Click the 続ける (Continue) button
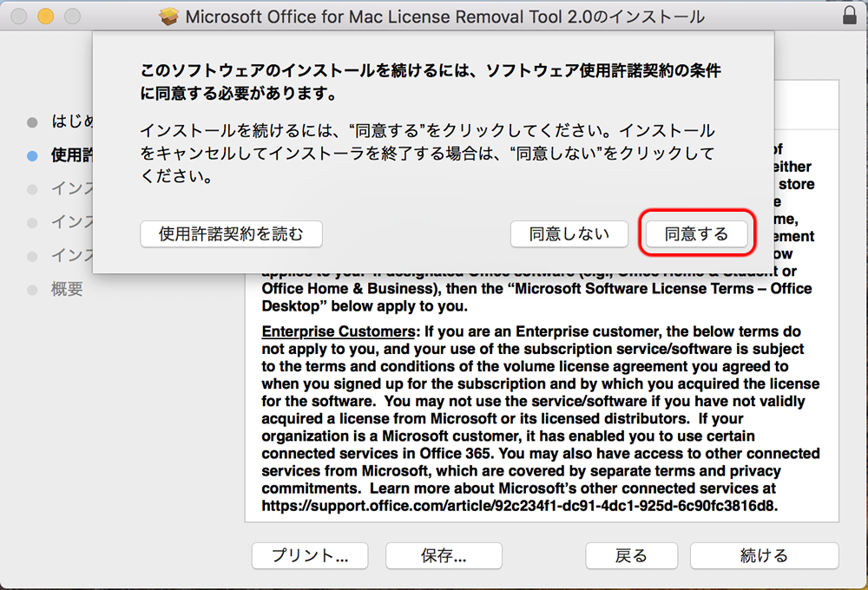Screen dimensions: 868x590 click(765, 555)
